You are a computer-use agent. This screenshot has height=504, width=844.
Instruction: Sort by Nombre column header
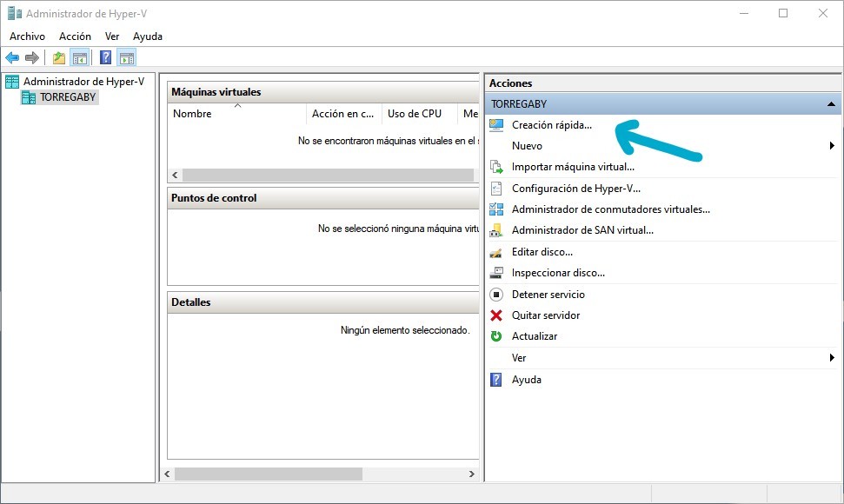point(236,114)
